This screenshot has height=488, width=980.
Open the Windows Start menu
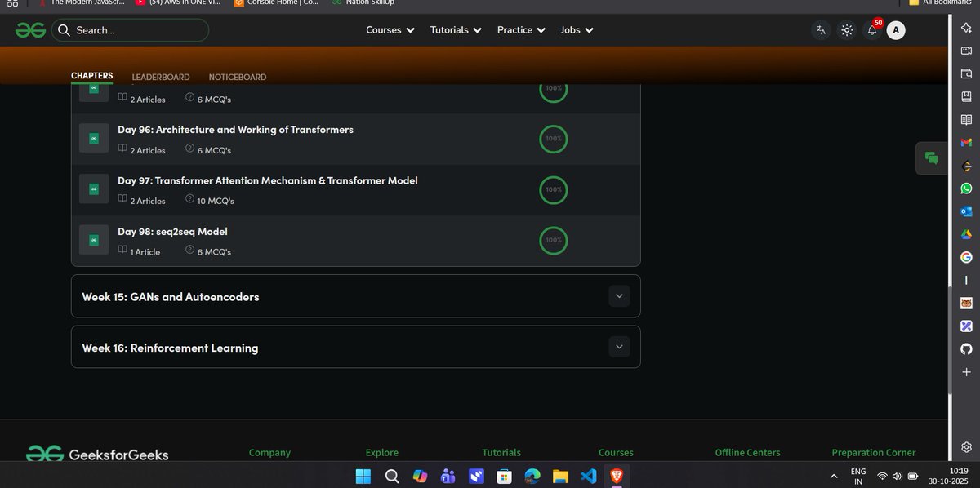tap(363, 476)
